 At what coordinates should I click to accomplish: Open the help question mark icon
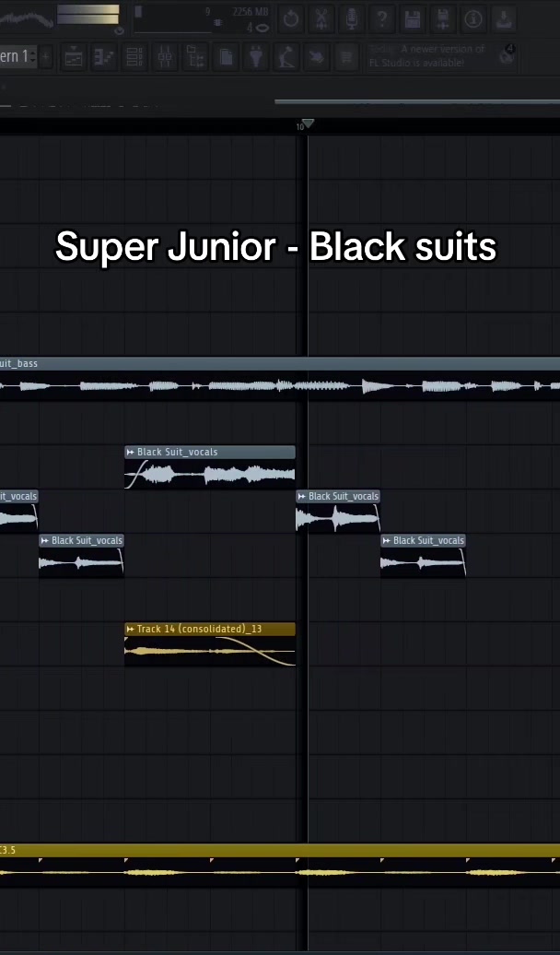(382, 19)
